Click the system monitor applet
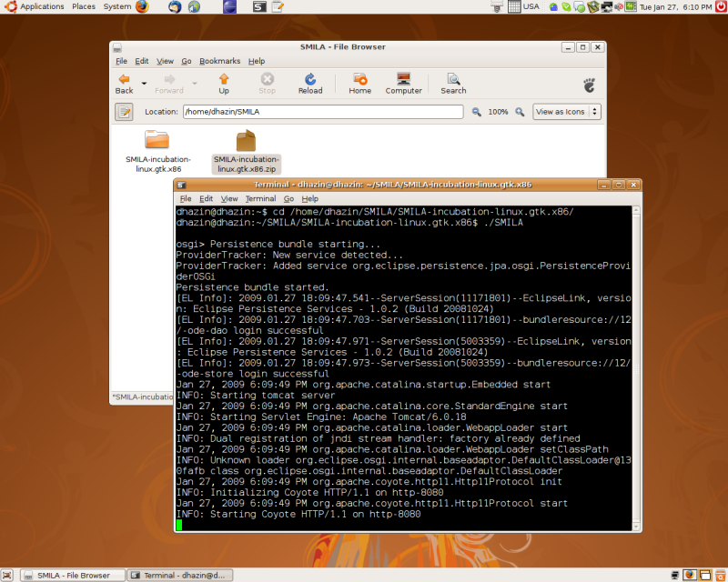Screen dimensions: 728x582 (x=631, y=6)
